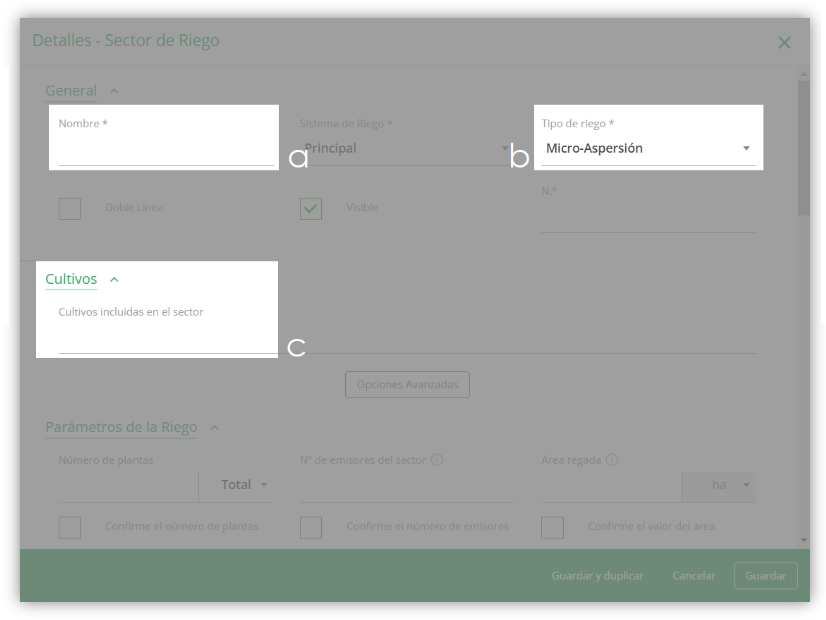826x620 pixels.
Task: Open the Sistema de Riego dropdown
Action: point(407,149)
